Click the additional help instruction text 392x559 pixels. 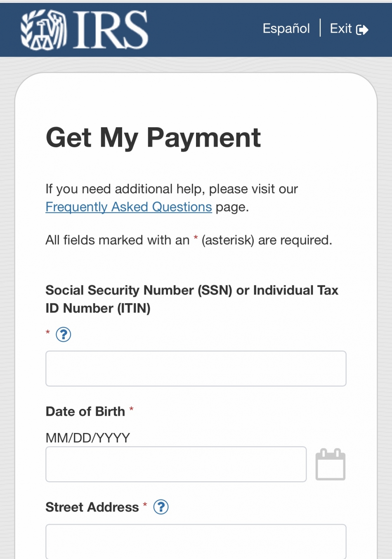[172, 198]
